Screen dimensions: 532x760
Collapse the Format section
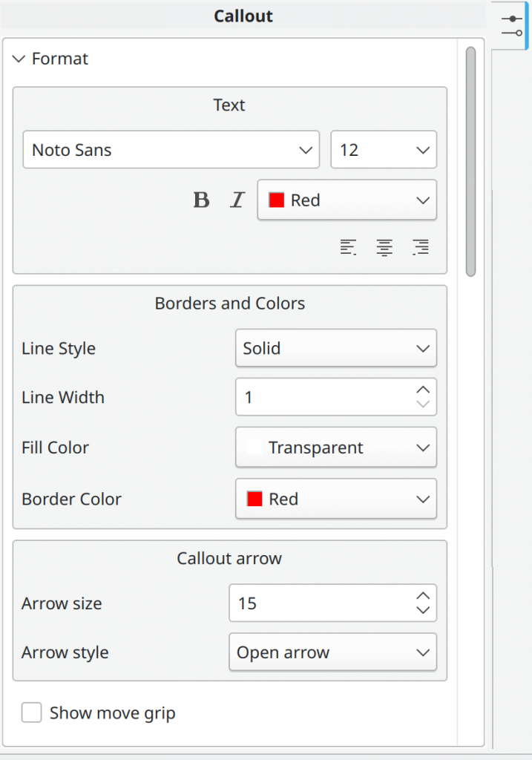pyautogui.click(x=19, y=59)
